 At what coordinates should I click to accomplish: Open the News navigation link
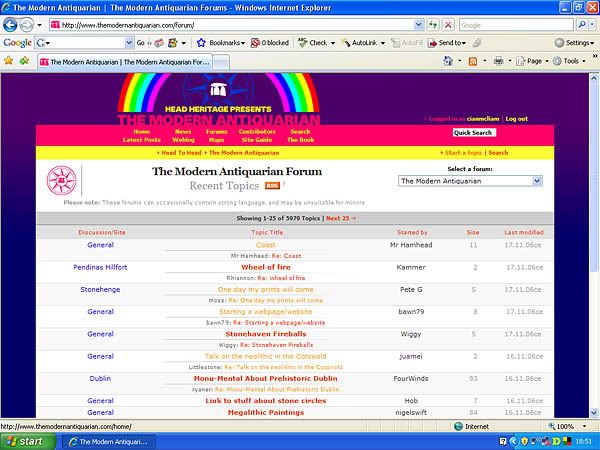[183, 132]
